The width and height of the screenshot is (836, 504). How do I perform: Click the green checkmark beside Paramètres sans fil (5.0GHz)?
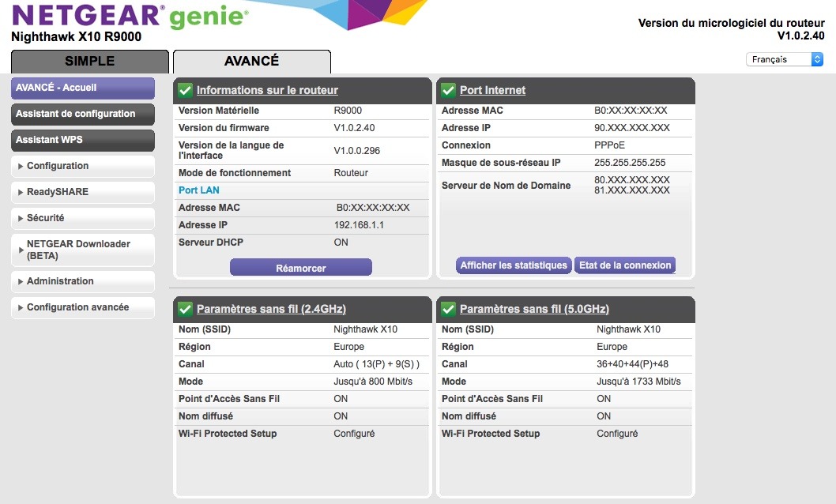pos(448,309)
